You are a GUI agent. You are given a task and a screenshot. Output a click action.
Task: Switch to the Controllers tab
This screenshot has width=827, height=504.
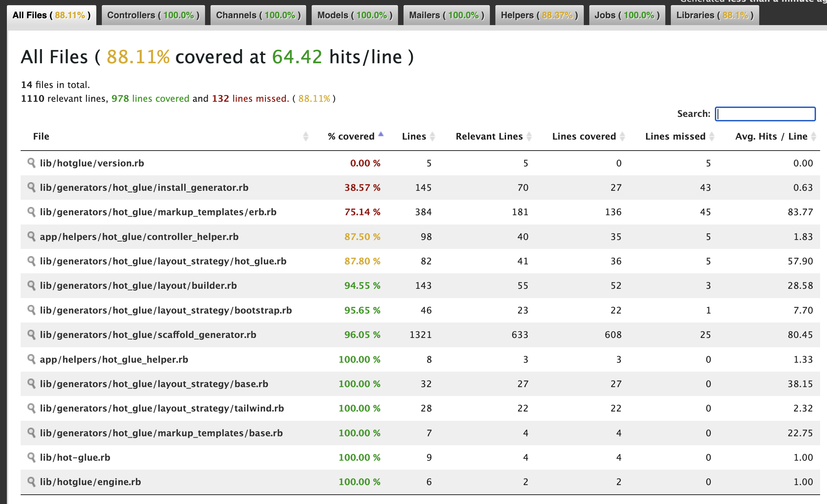(x=153, y=15)
